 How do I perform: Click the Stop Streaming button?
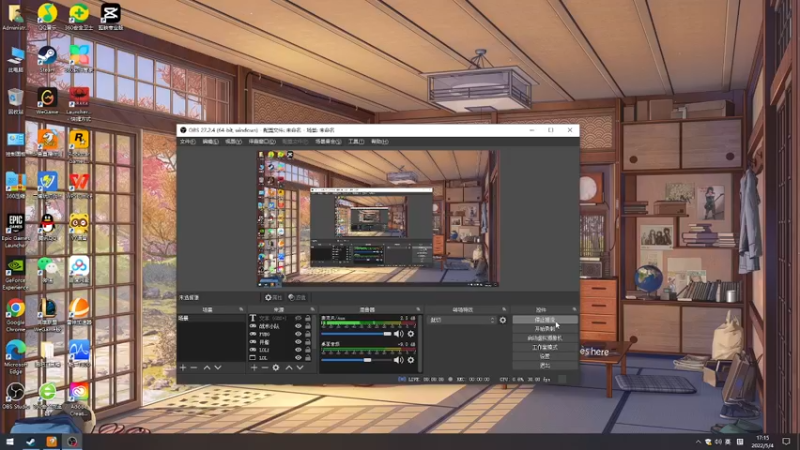click(545, 320)
